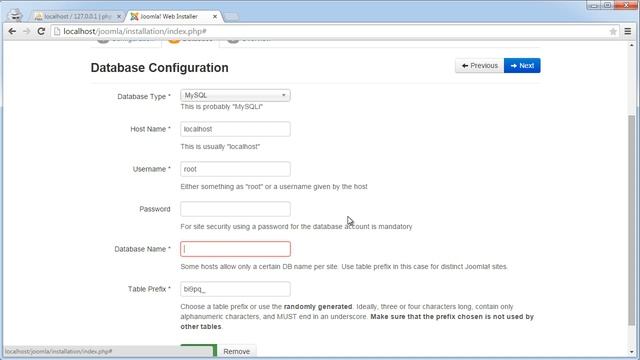This screenshot has width=640, height=360.
Task: Reload the Joomla installer page
Action: (41, 31)
